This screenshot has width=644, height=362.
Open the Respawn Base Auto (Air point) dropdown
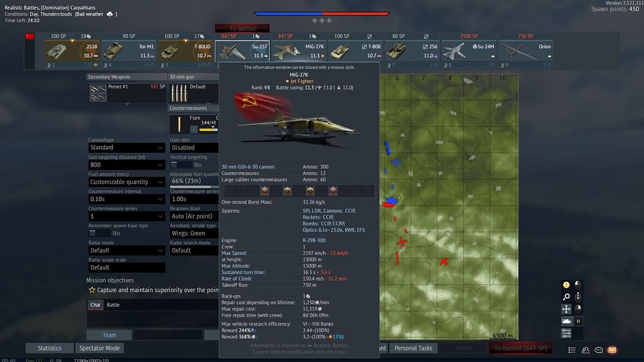(194, 216)
